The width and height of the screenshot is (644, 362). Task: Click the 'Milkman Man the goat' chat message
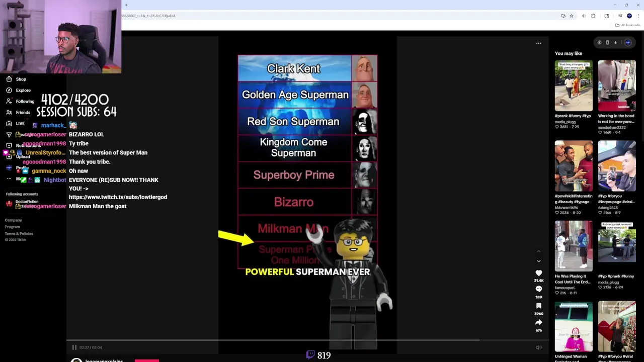pos(98,206)
